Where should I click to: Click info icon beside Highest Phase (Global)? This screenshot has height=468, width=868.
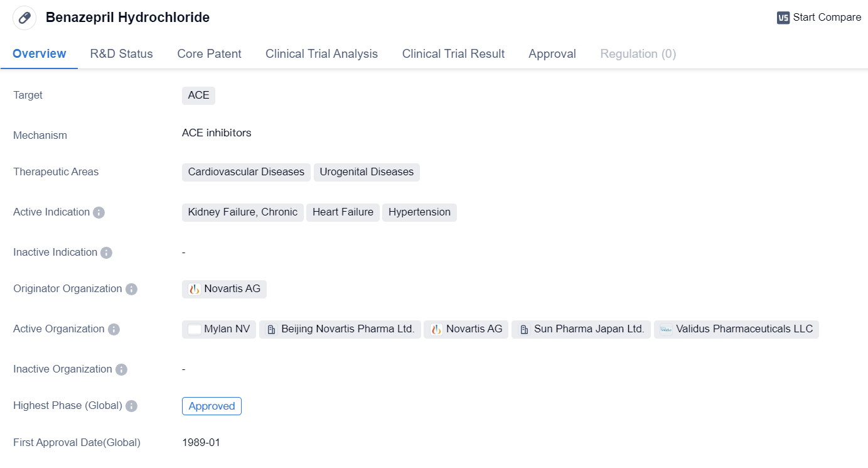click(131, 406)
